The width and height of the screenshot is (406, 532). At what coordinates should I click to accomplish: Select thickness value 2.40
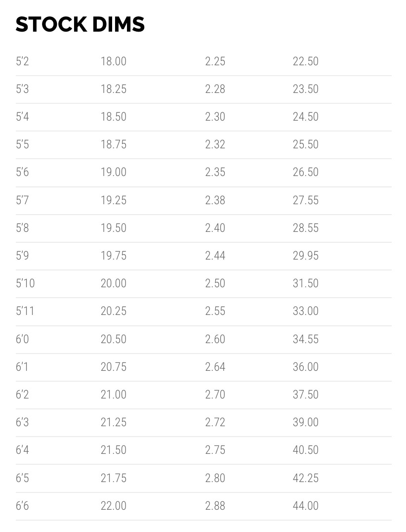click(215, 228)
